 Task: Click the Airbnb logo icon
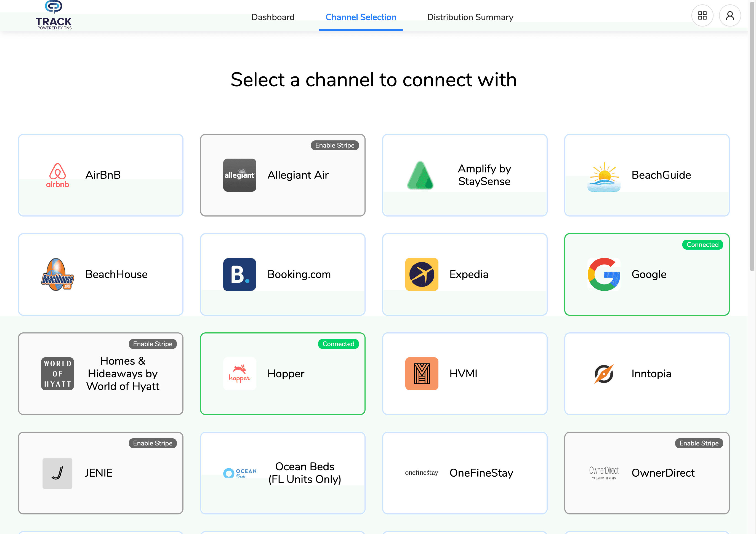coord(58,175)
